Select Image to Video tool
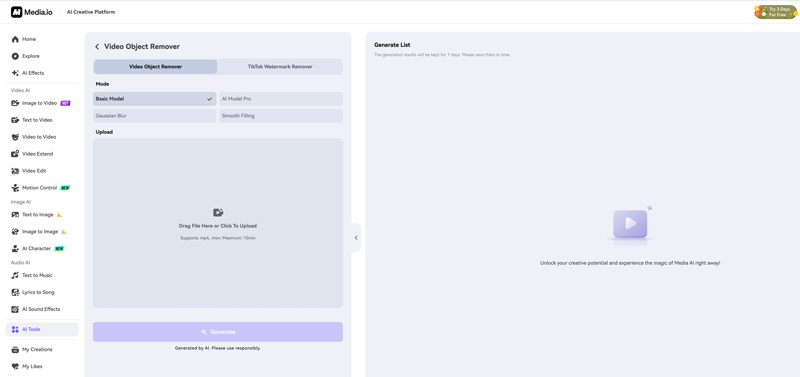800x377 pixels. (x=42, y=103)
